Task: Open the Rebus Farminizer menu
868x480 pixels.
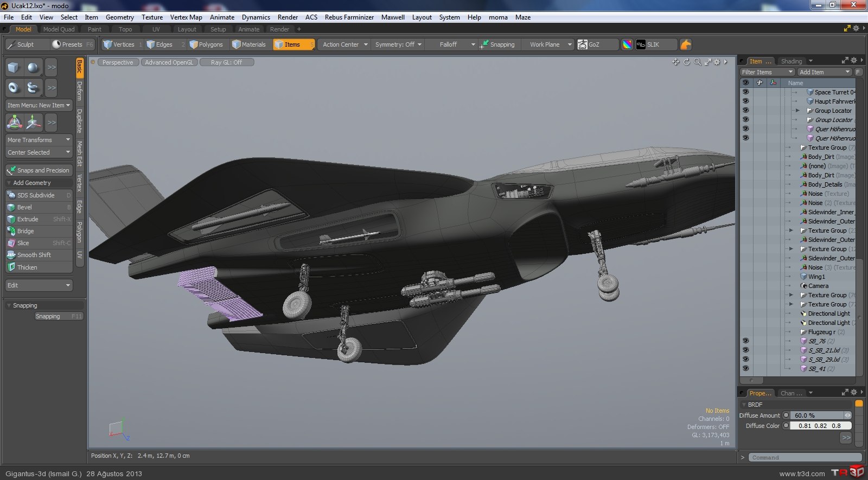Action: (x=349, y=17)
